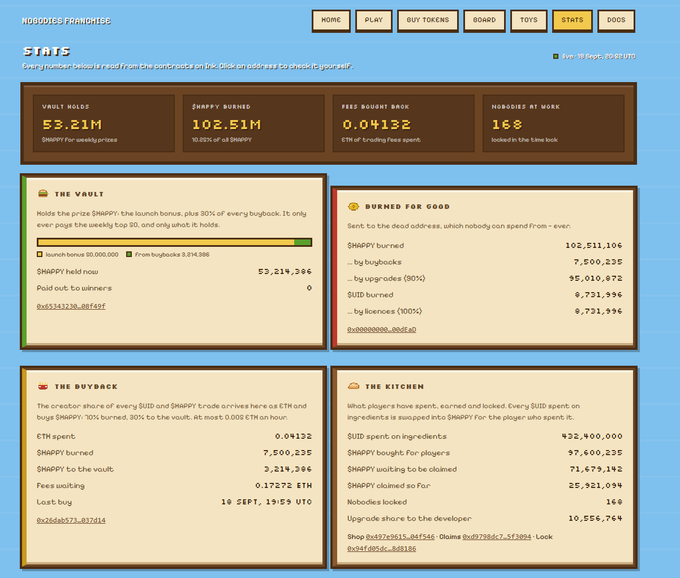The image size is (680, 578).
Task: Switch to the Board tab
Action: tap(484, 20)
